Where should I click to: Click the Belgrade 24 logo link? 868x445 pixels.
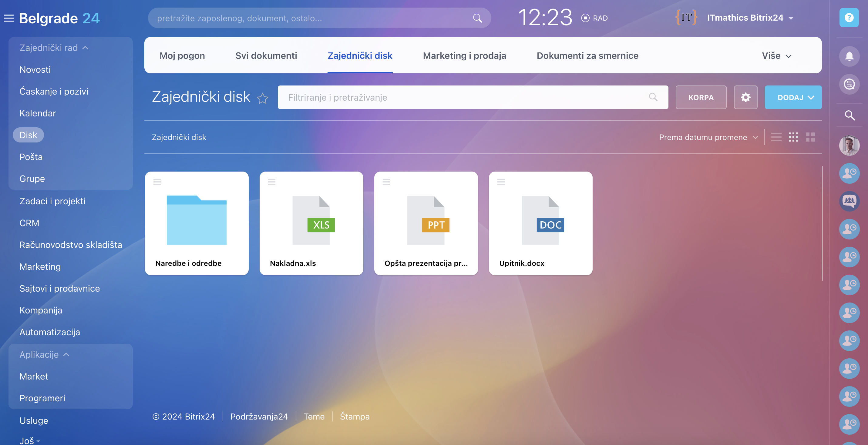[x=59, y=18]
